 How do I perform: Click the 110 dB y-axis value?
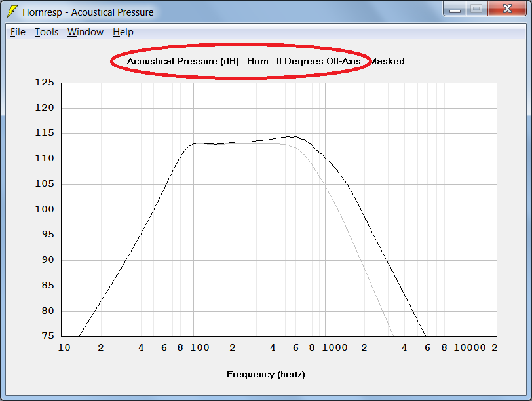(45, 158)
